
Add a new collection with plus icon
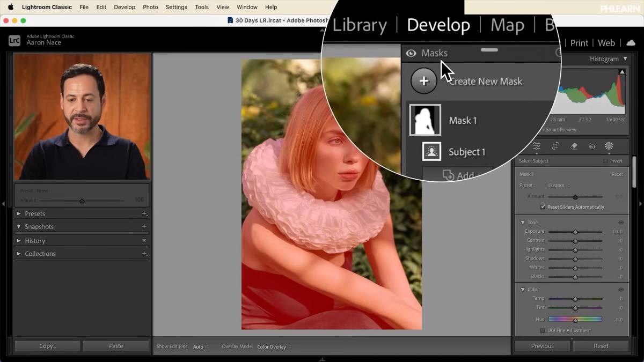click(x=144, y=253)
